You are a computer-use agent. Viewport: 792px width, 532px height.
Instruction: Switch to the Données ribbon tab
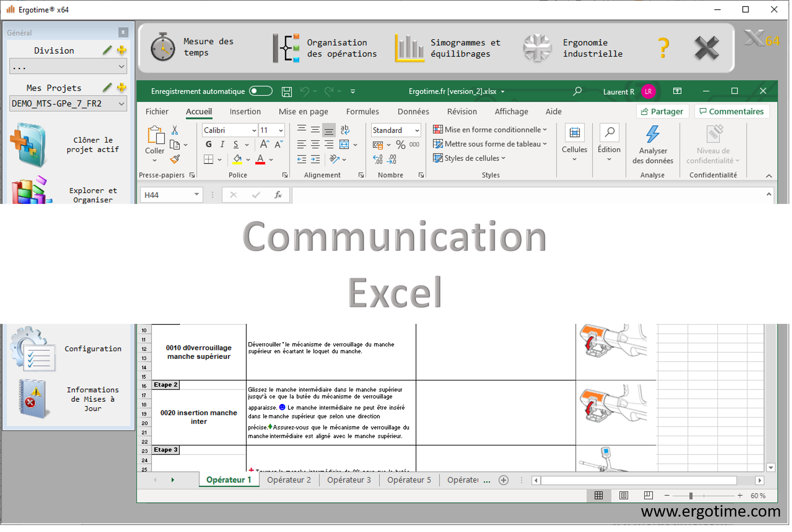click(x=413, y=112)
